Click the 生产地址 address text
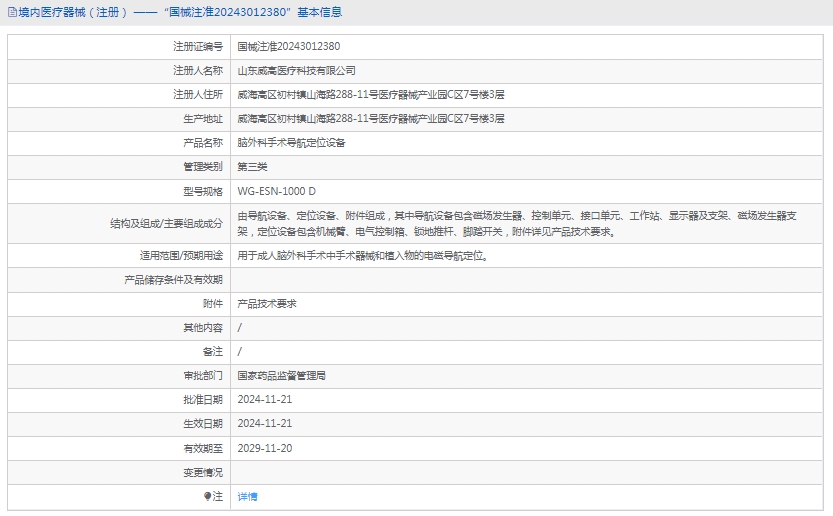The width and height of the screenshot is (833, 516). [370, 119]
